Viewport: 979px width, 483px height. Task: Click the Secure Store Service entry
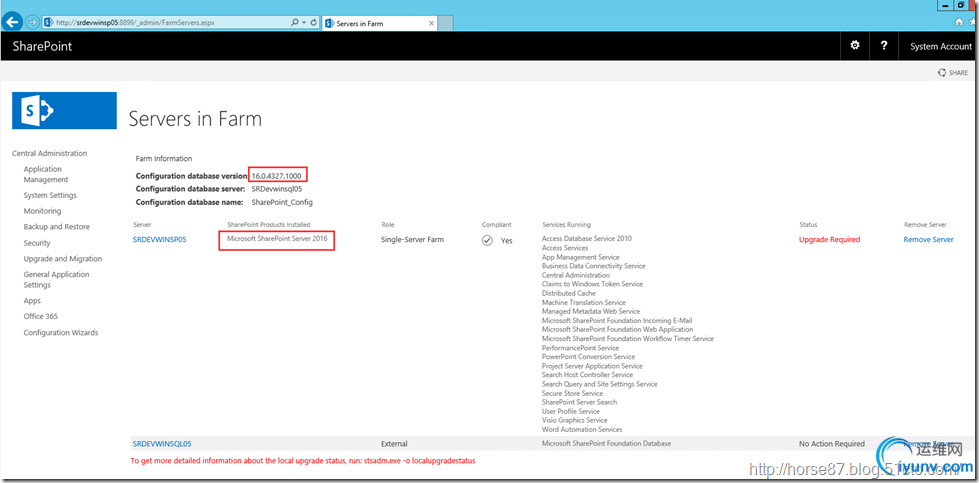[573, 393]
